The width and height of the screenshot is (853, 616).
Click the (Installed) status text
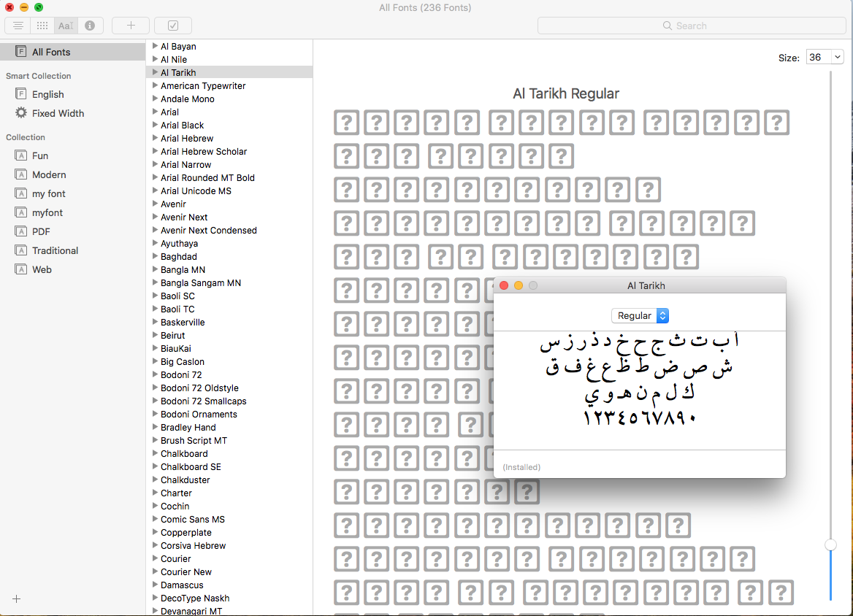[521, 467]
